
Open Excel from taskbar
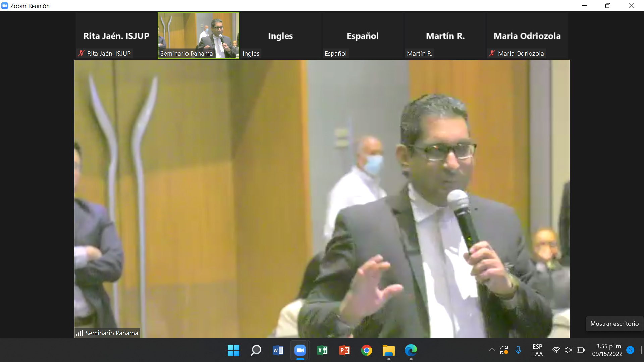pyautogui.click(x=322, y=350)
